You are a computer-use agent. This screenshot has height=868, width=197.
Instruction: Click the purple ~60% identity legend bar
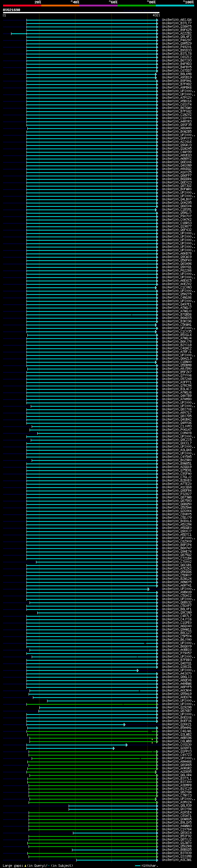point(98,6)
